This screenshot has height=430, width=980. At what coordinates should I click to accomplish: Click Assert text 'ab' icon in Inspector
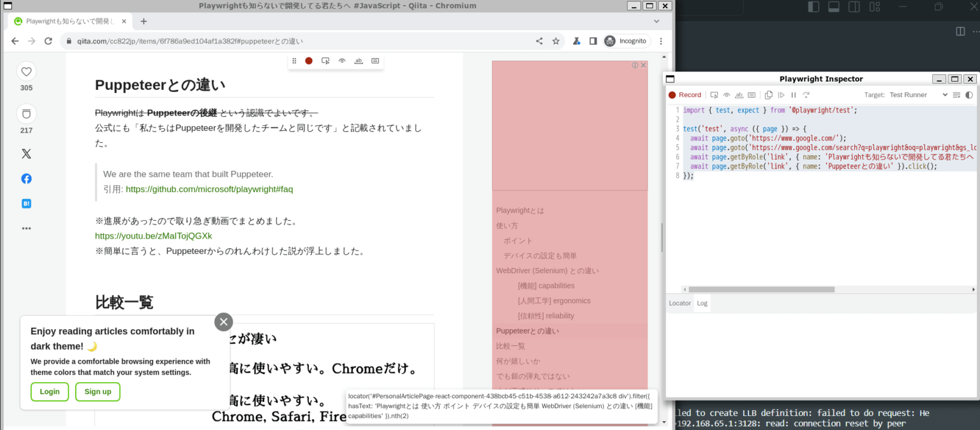point(739,95)
